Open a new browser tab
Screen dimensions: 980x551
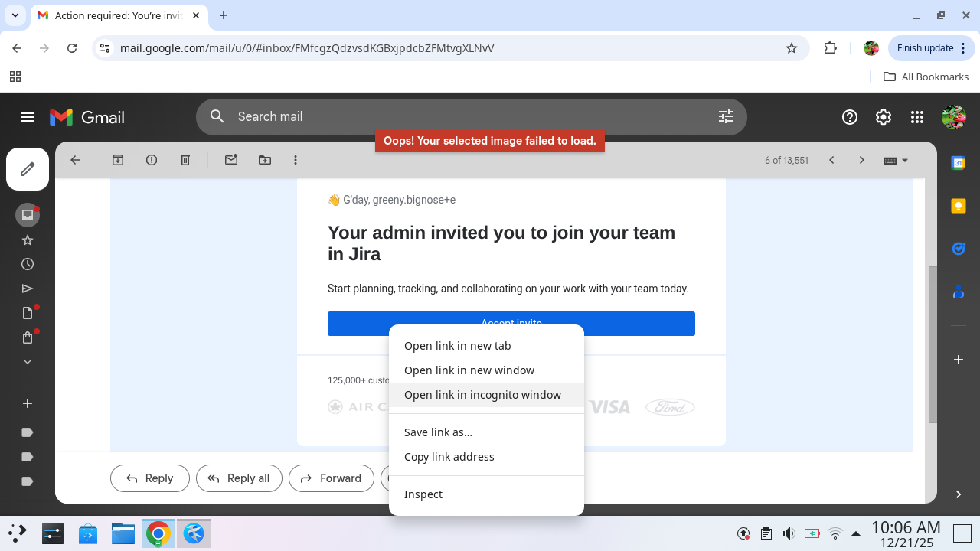point(224,15)
